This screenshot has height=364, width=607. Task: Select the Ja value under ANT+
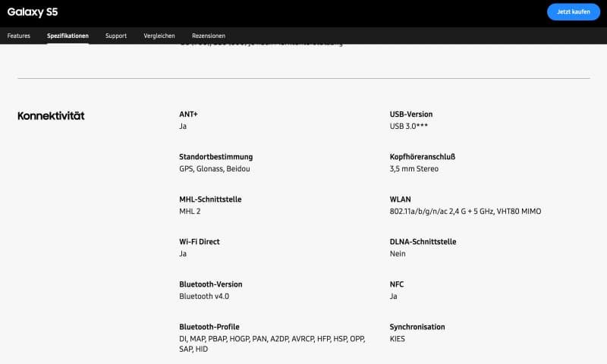[x=183, y=126]
